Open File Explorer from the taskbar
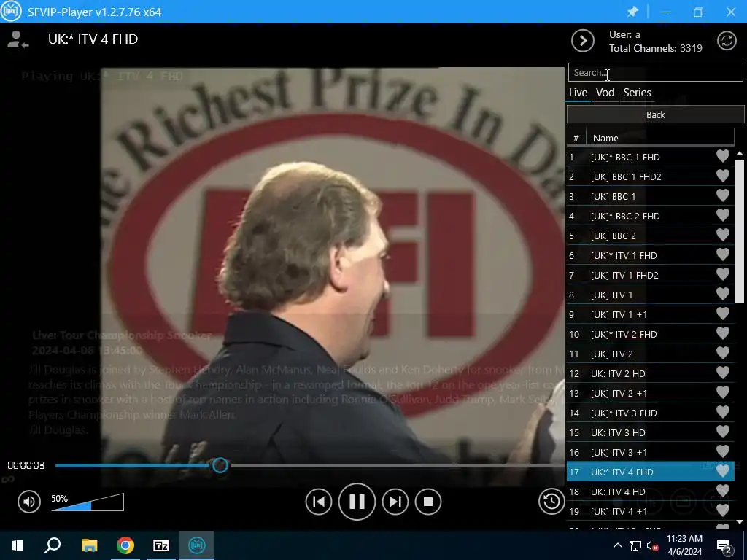The image size is (747, 560). pos(89,545)
